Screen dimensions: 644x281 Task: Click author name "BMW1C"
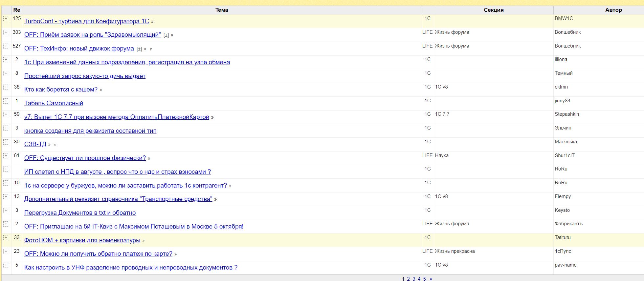tap(564, 18)
